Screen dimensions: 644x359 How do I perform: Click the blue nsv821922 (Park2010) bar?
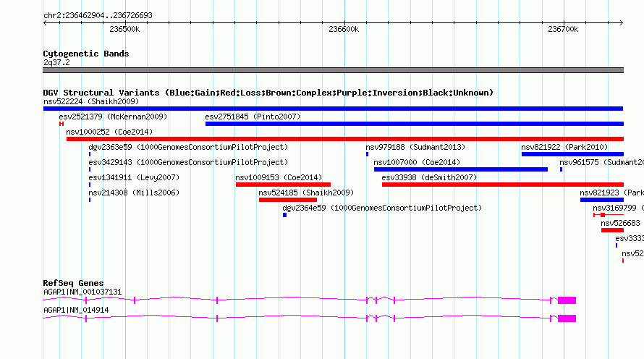point(572,154)
